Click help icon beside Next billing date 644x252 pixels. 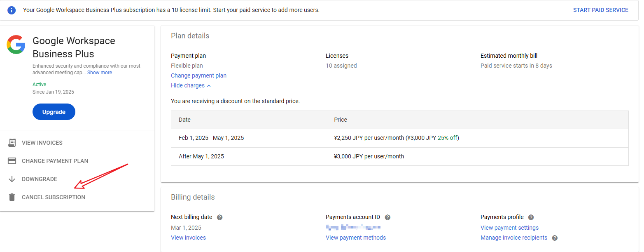point(219,217)
